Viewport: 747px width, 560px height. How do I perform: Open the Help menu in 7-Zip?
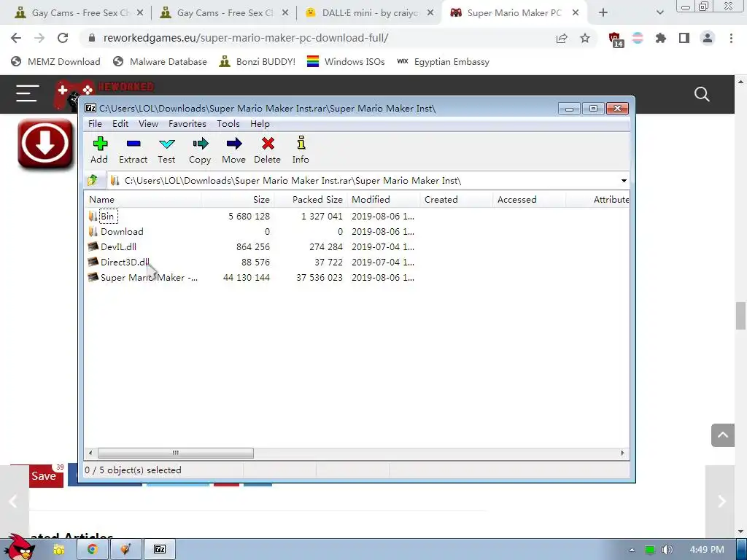tap(260, 124)
